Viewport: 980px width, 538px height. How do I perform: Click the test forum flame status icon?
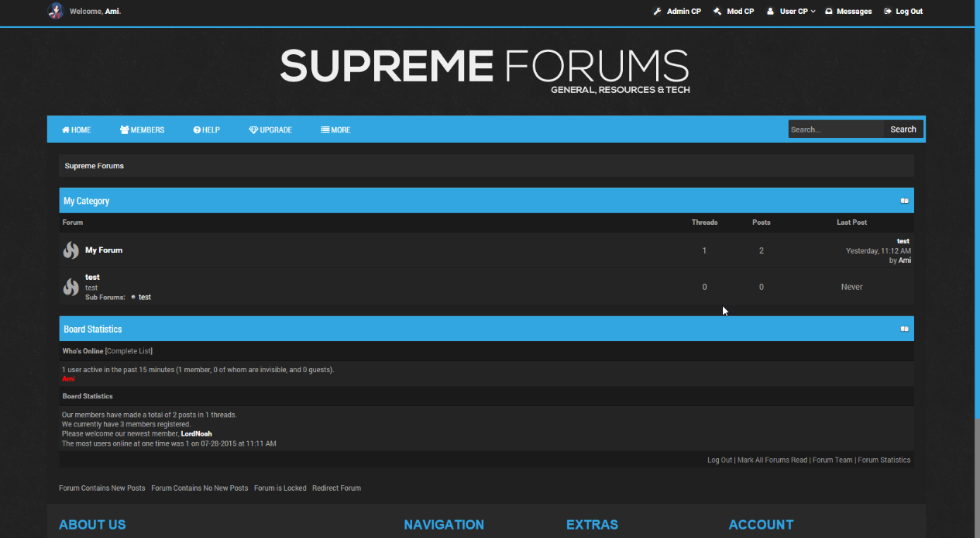pyautogui.click(x=71, y=287)
